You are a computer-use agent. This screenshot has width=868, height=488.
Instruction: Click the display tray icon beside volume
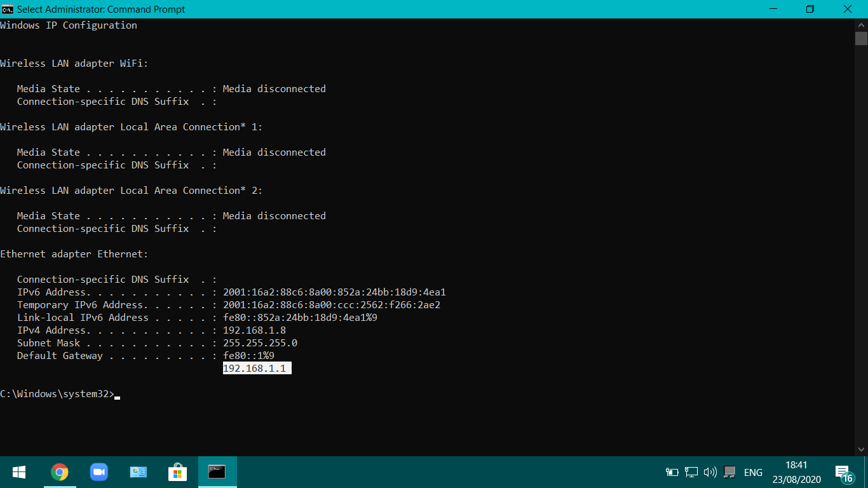pyautogui.click(x=729, y=472)
